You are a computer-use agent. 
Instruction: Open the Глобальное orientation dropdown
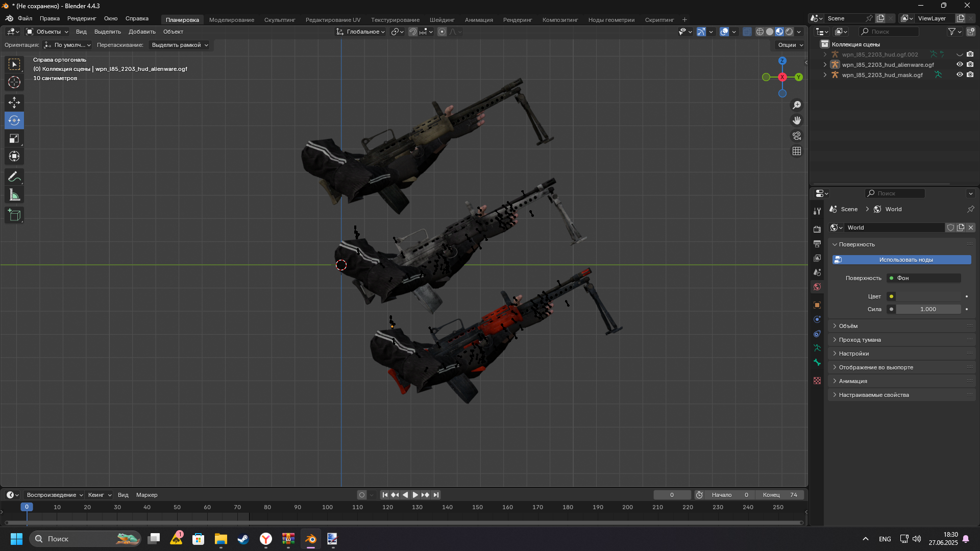(x=360, y=32)
